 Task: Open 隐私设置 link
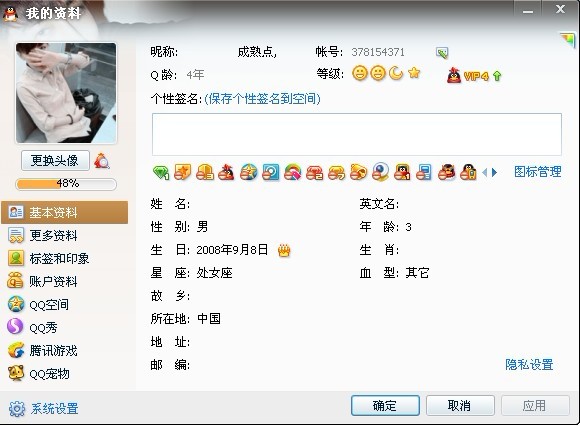click(529, 365)
